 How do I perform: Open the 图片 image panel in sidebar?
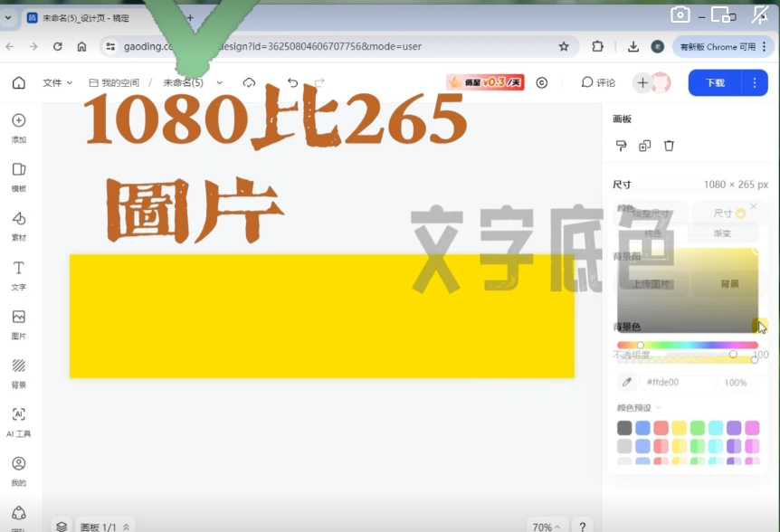point(18,323)
